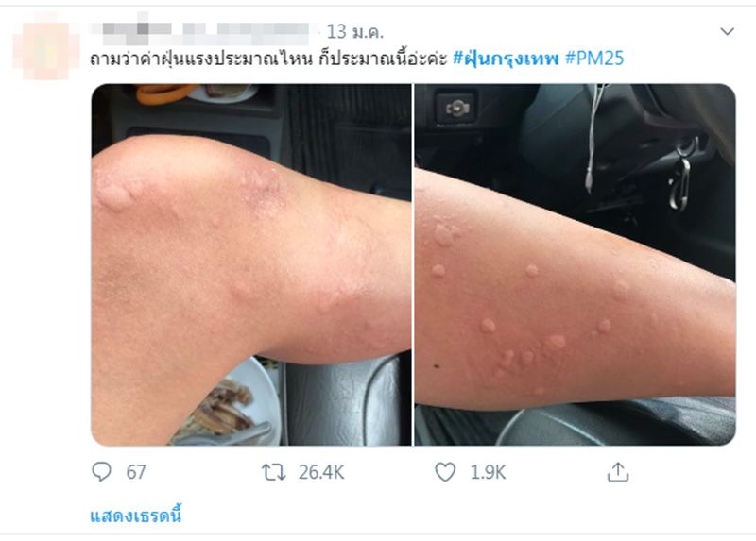Like the tweet with heart icon

coord(445,472)
